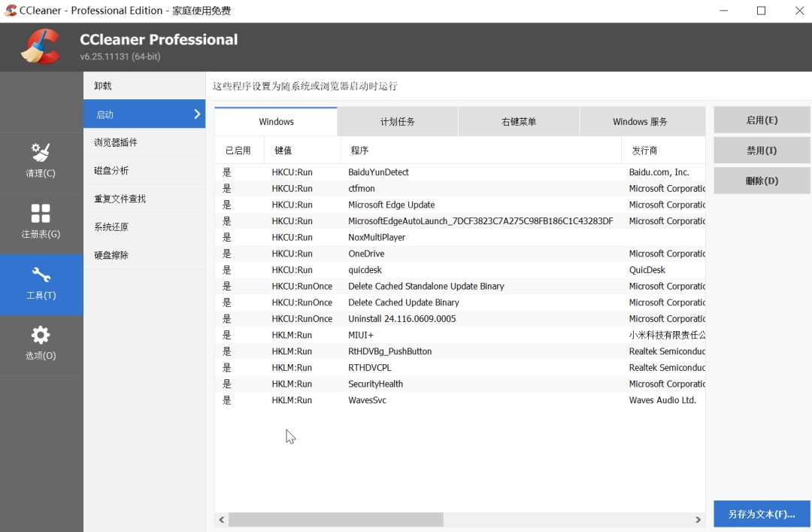
Task: Select 磁盘分析 from the tools list
Action: pyautogui.click(x=111, y=171)
